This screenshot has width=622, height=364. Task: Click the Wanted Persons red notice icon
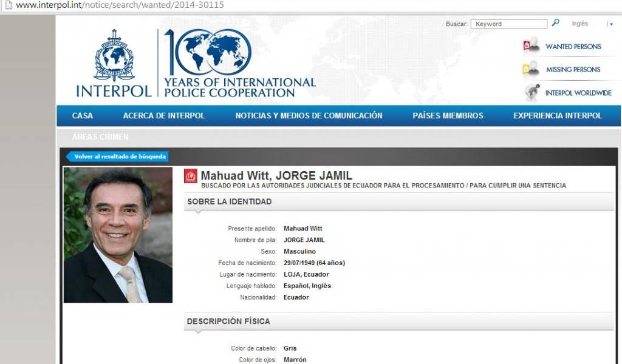coord(526,44)
